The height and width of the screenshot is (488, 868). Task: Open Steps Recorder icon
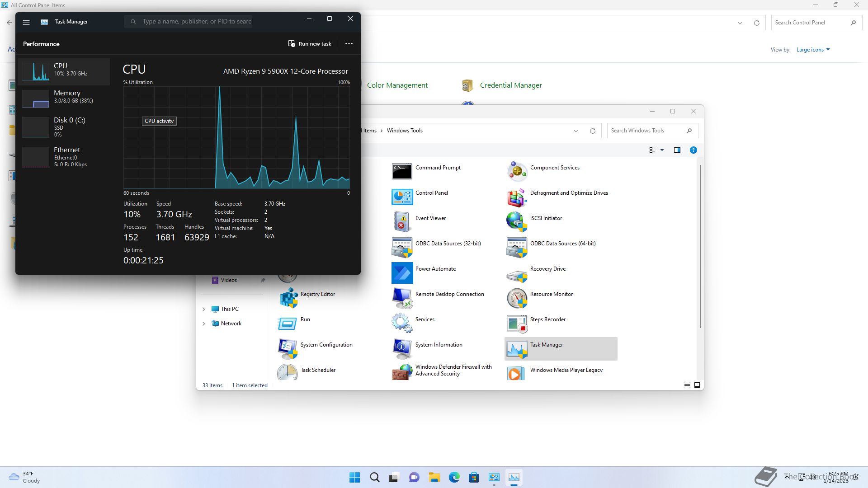(517, 324)
